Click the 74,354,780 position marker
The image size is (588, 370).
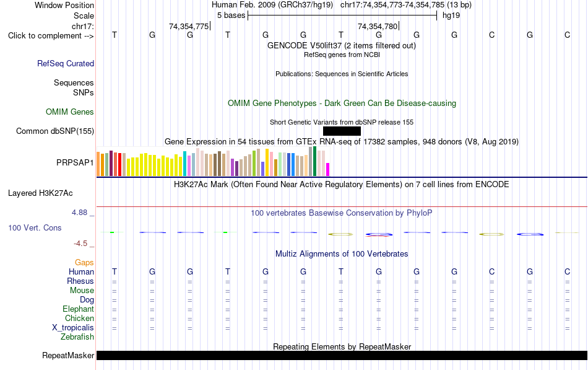[378, 26]
